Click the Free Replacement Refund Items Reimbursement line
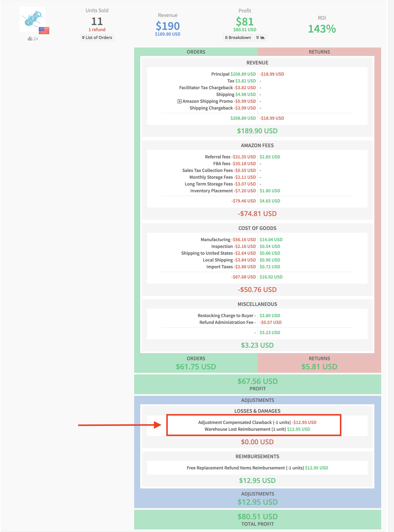394x532 pixels. [257, 468]
